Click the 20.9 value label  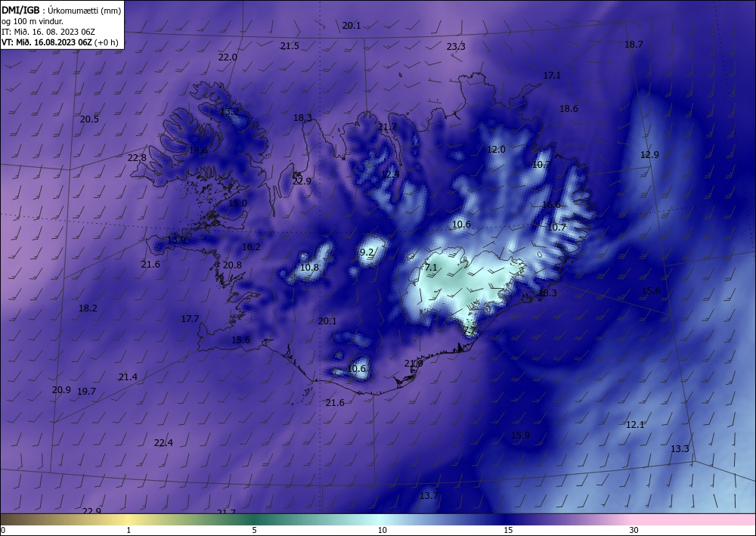[61, 389]
